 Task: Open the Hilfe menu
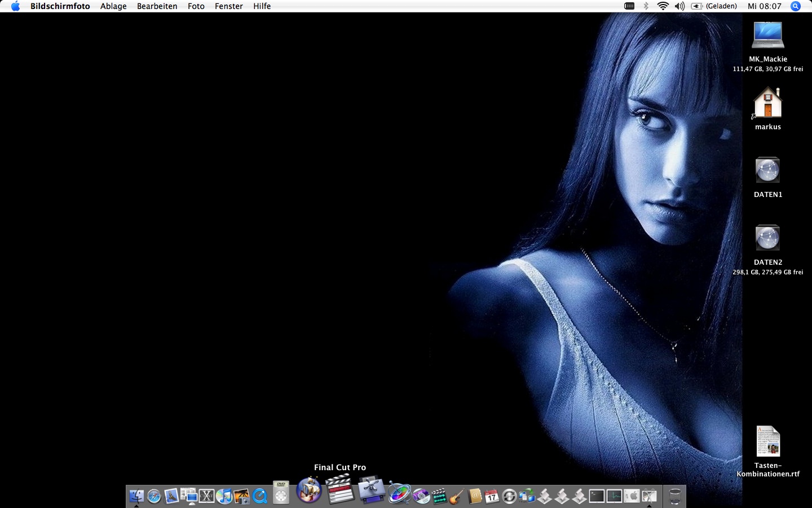262,6
